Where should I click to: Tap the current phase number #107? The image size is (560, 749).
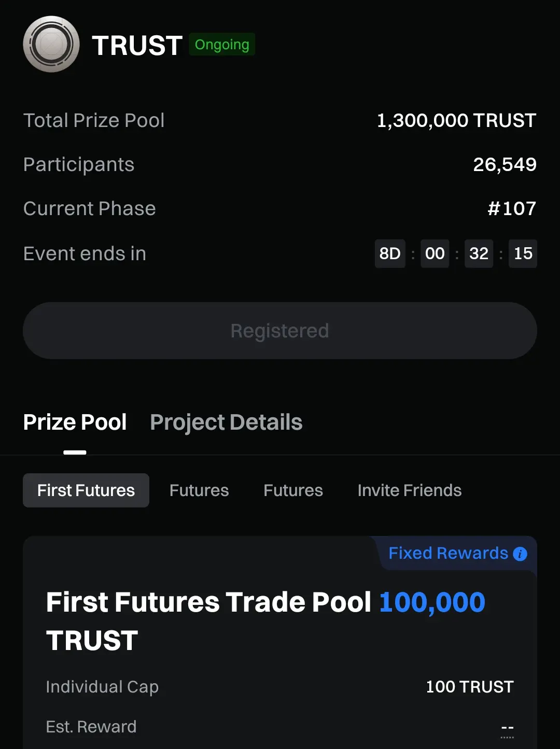tap(512, 208)
